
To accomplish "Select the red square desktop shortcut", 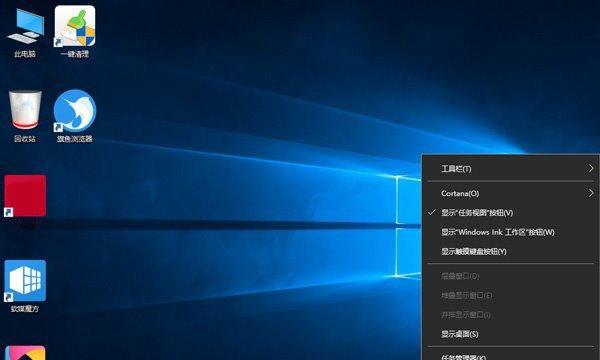I will (x=25, y=196).
